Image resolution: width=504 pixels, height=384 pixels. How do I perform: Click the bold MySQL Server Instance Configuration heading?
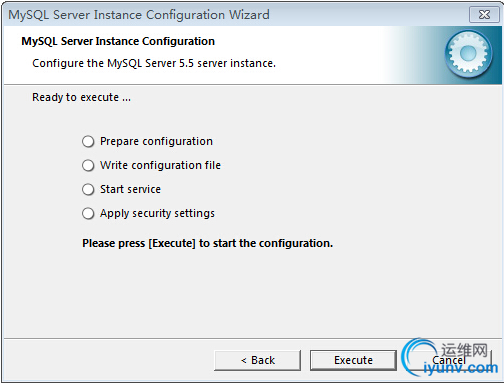118,41
